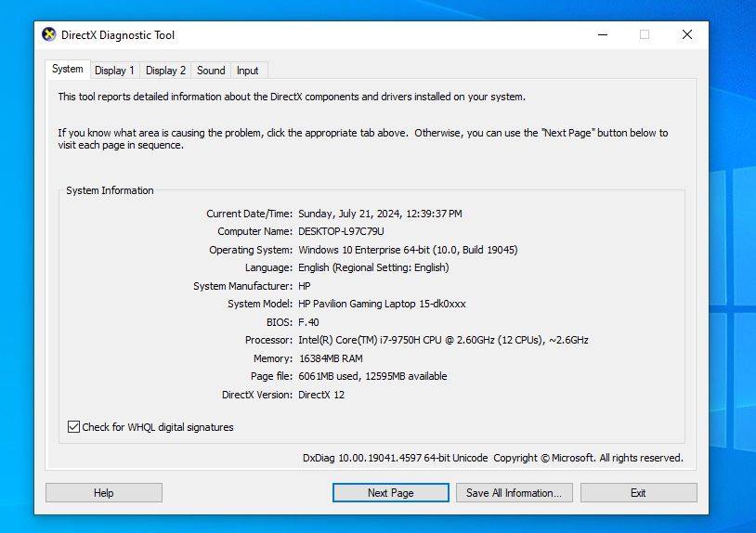Click the 'This tool reports detailed information' sentence
This screenshot has width=756, height=533.
click(x=292, y=97)
